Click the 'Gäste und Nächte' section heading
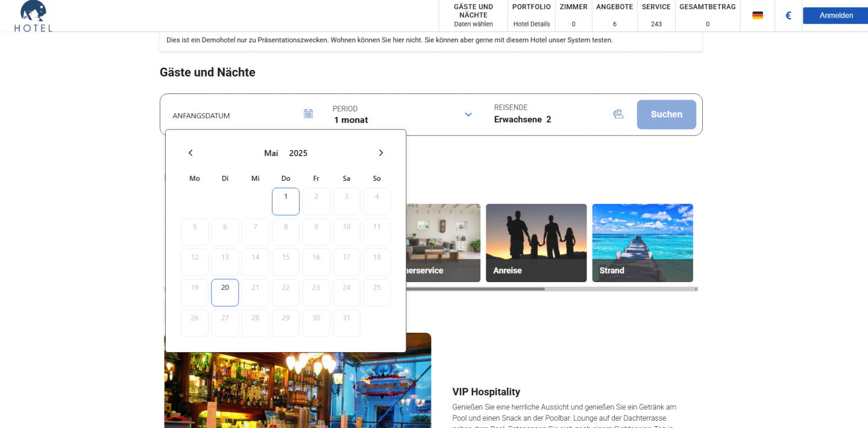This screenshot has width=868, height=428. click(207, 72)
